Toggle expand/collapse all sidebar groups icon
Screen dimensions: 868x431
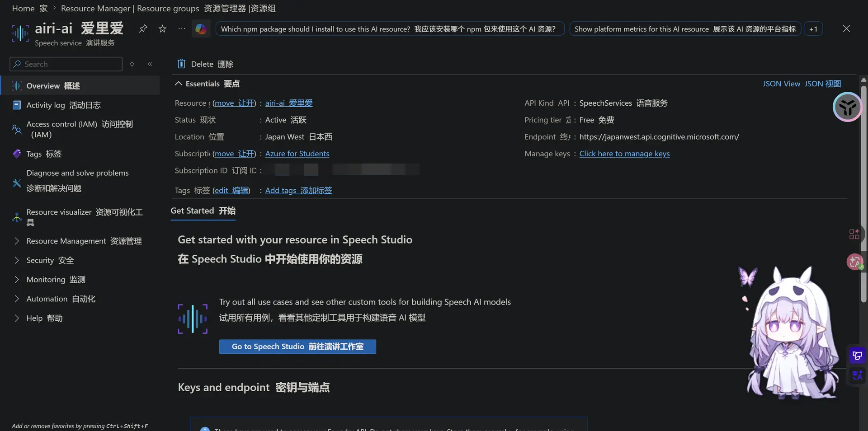point(132,64)
